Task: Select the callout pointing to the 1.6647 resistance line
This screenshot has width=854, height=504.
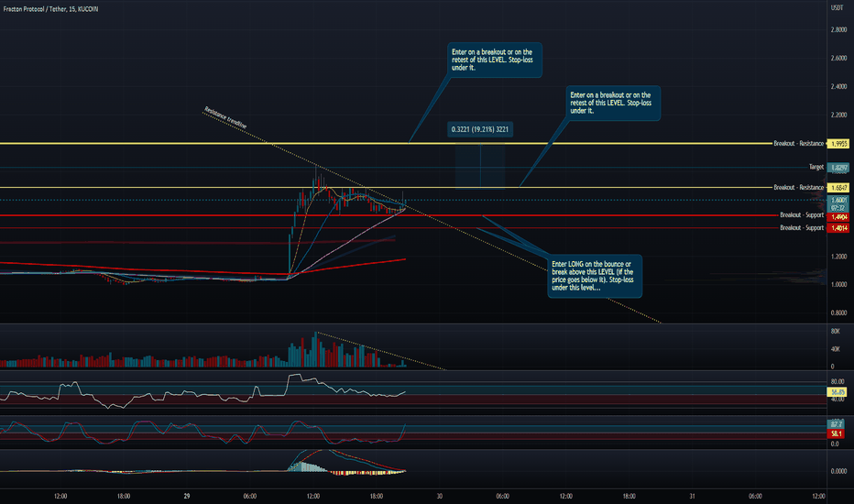Action: click(x=613, y=103)
